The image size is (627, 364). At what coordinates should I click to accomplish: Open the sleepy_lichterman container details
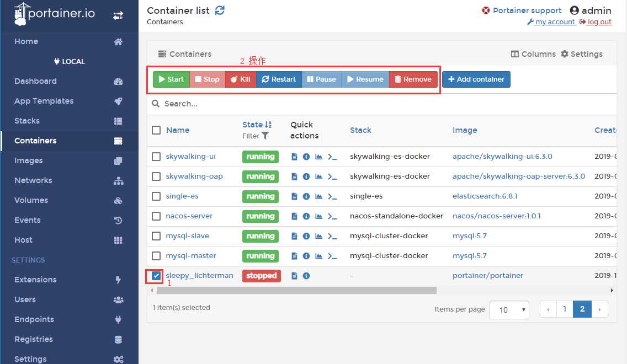pos(200,276)
